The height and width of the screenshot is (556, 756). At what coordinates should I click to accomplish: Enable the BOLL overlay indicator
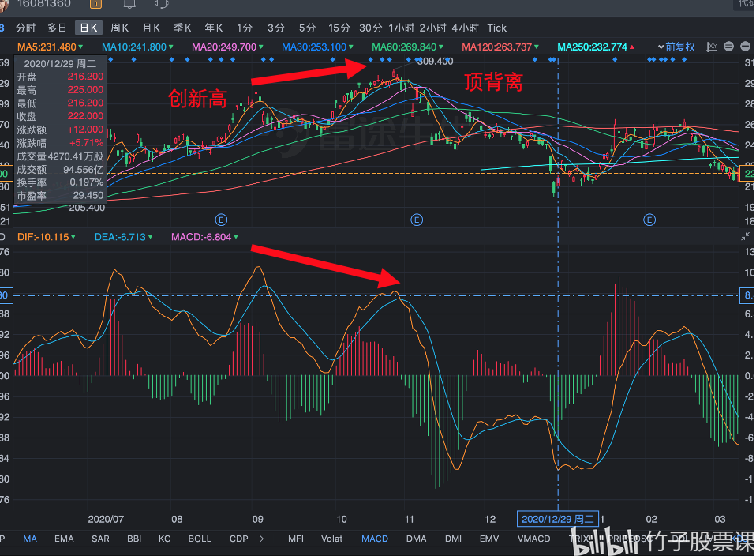[x=200, y=539]
